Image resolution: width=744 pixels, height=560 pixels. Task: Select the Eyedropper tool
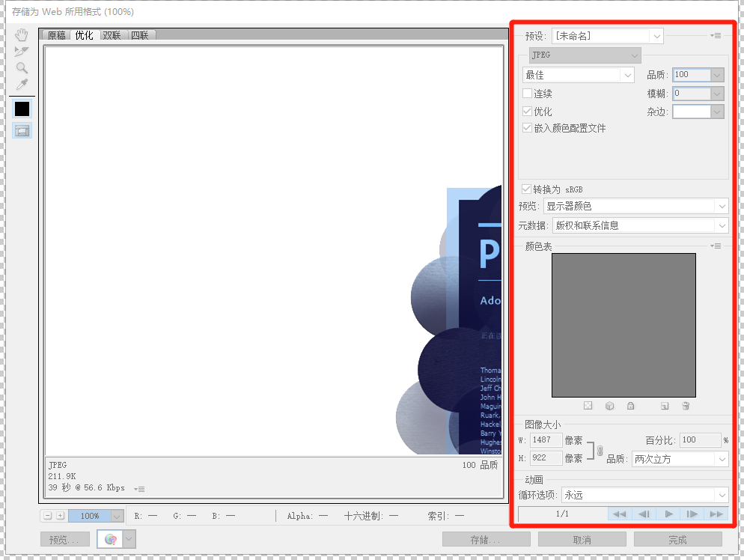[22, 85]
